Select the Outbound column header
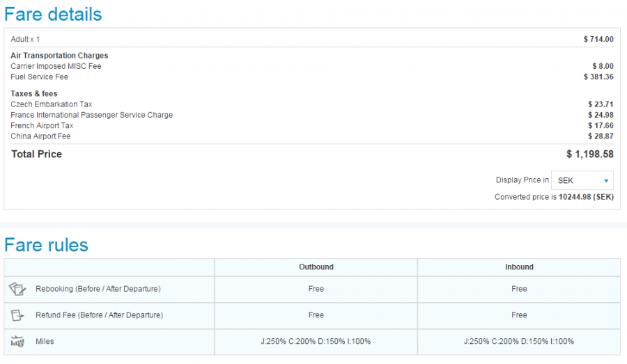627x364 pixels. 316,267
